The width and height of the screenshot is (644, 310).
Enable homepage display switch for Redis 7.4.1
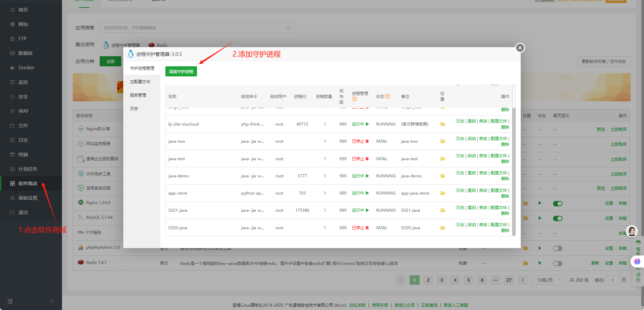click(557, 263)
